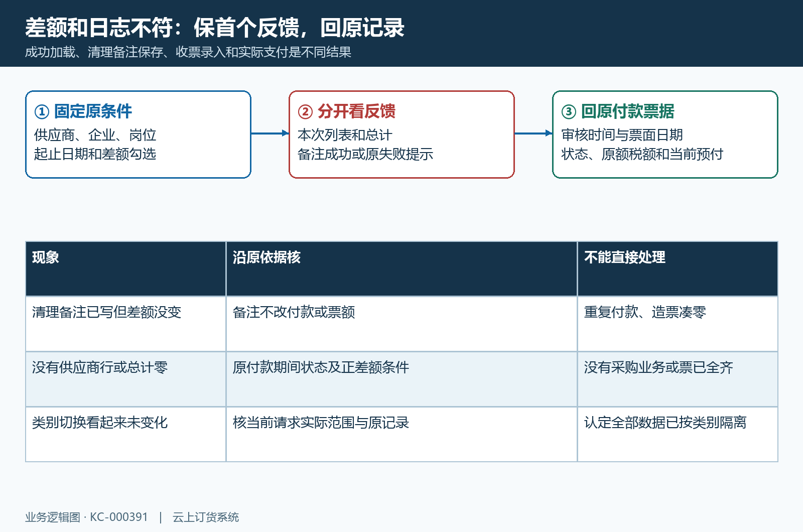Select the cell 没有供应商行或总计零
The image size is (803, 532).
point(125,379)
